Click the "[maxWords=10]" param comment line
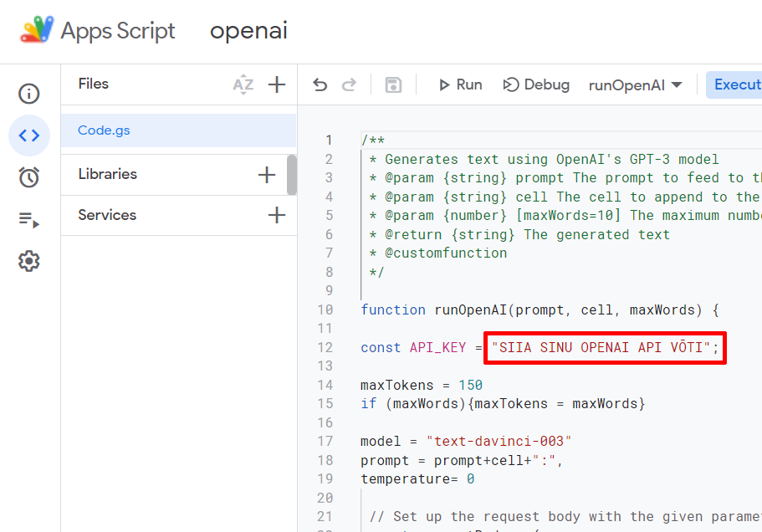Screen dimensions: 762x532 (565, 215)
